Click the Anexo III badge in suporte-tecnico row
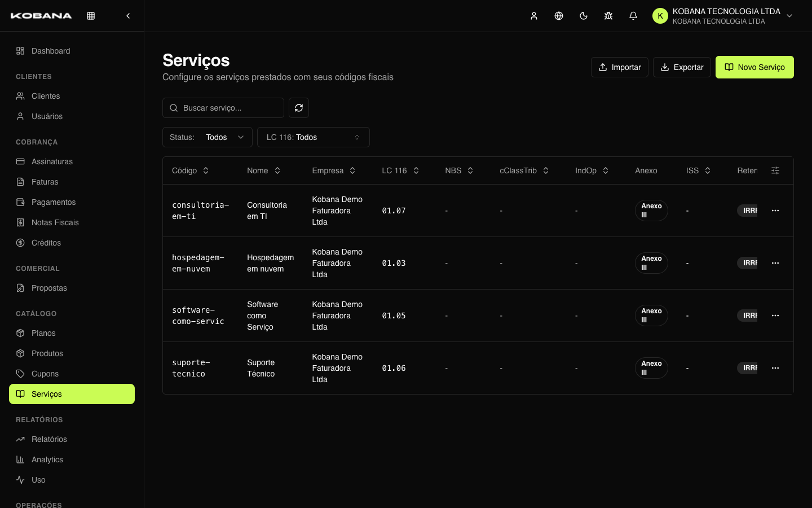Screen dimensions: 812x508 [651, 368]
